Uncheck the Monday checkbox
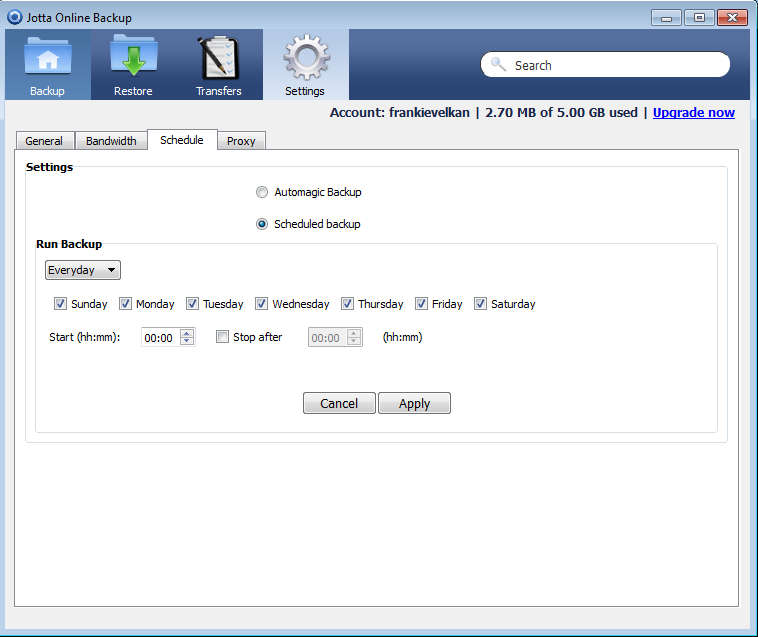Screen dimensions: 758x637 (x=125, y=304)
